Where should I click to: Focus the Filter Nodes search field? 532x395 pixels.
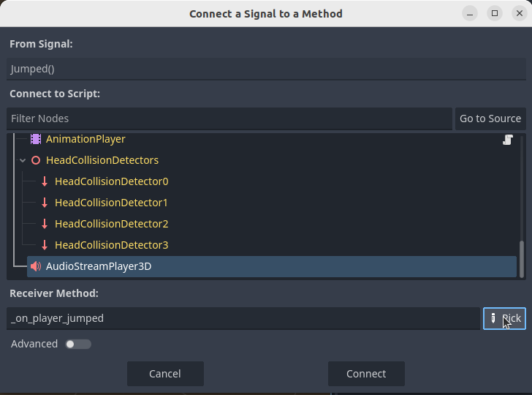tap(229, 118)
